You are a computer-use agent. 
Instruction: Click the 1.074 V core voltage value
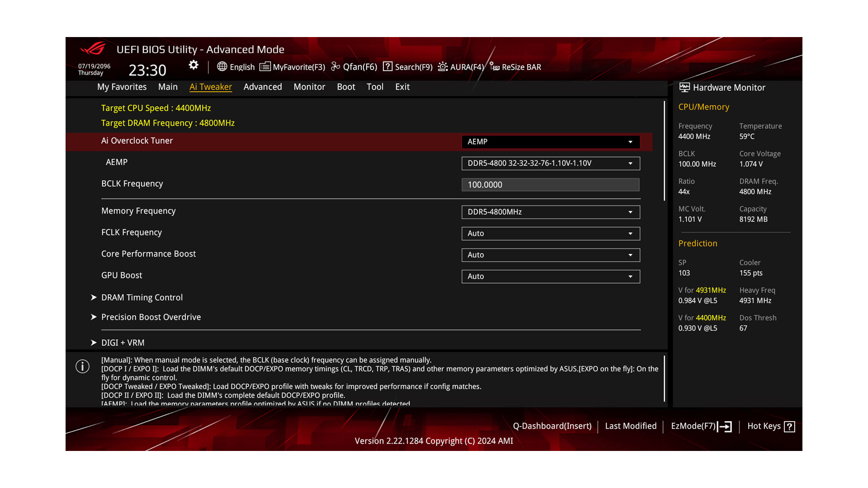[x=751, y=164]
